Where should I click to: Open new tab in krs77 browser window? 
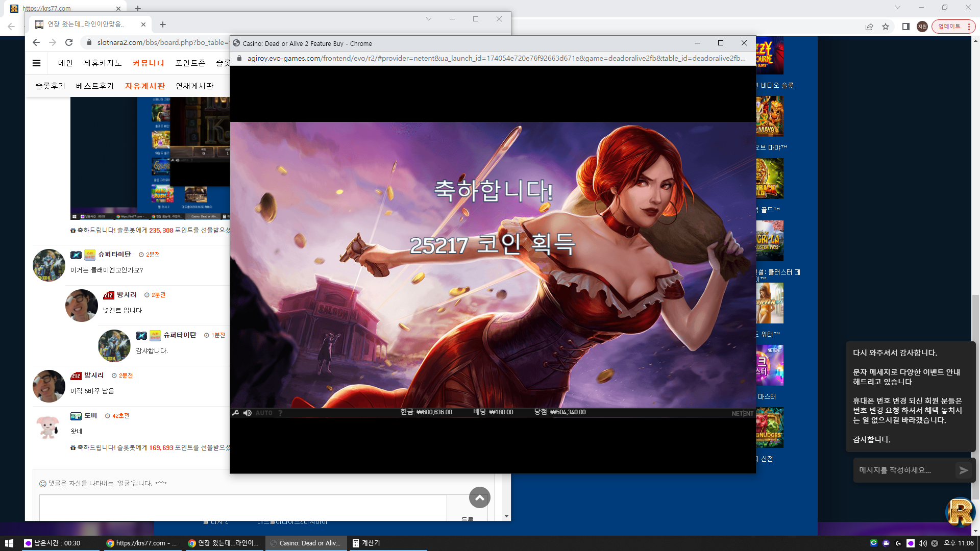(138, 8)
